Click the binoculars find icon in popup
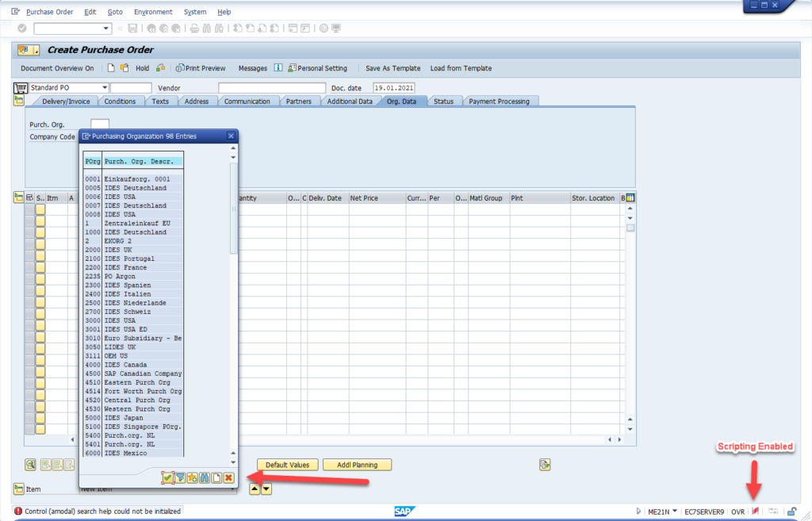Image resolution: width=812 pixels, height=521 pixels. tap(204, 477)
